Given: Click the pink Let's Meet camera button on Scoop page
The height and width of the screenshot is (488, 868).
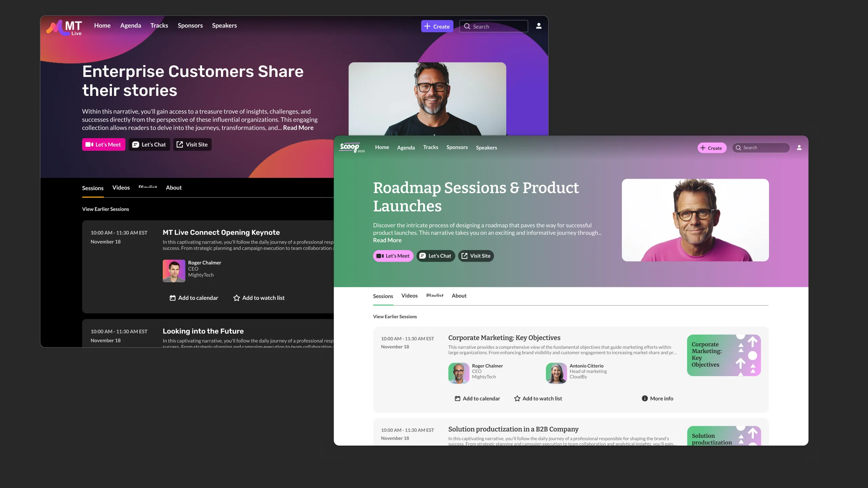Looking at the screenshot, I should (x=393, y=256).
